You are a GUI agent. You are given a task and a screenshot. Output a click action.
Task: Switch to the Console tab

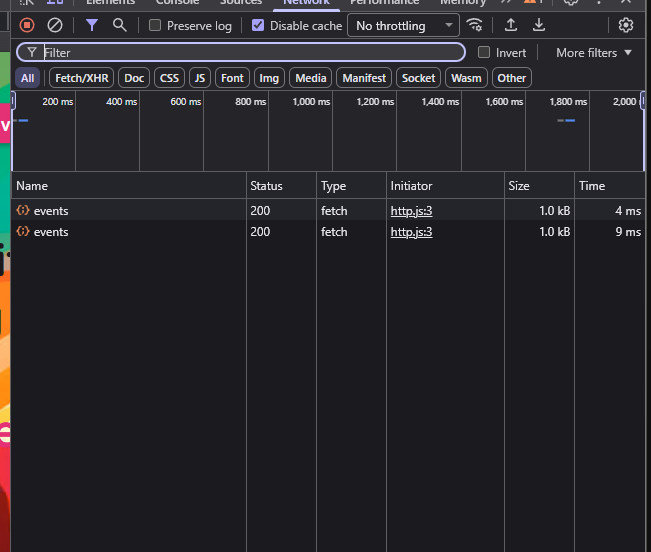[177, 3]
